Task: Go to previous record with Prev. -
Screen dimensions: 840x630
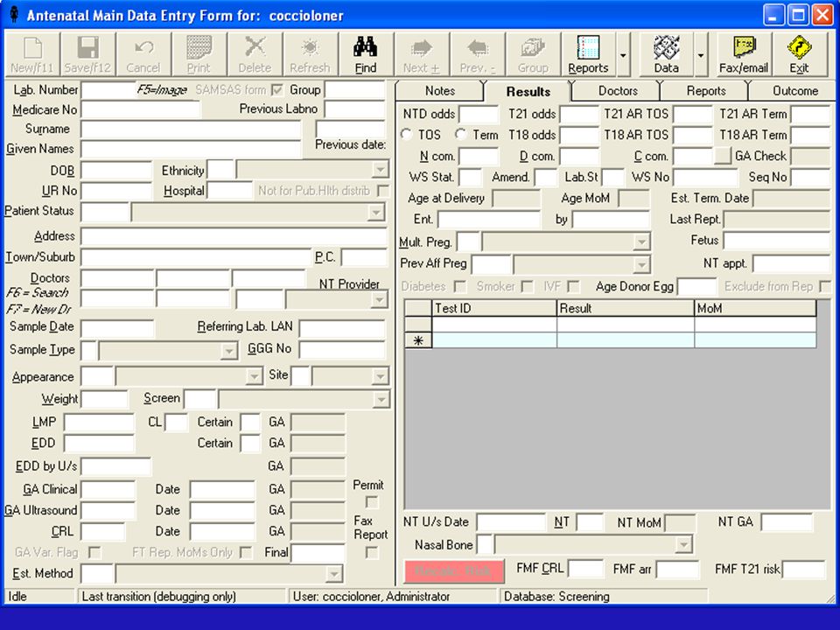Action: [x=478, y=54]
